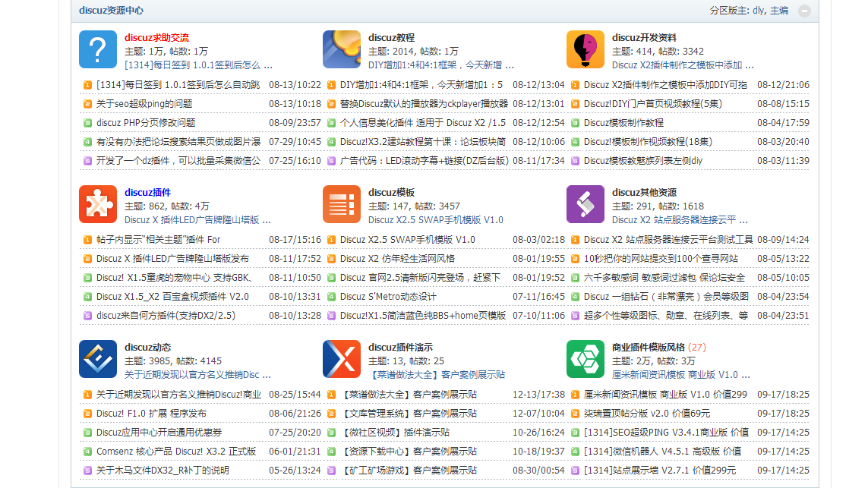Image resolution: width=868 pixels, height=488 pixels.
Task: View moderator 主编 profile
Action: [x=779, y=11]
